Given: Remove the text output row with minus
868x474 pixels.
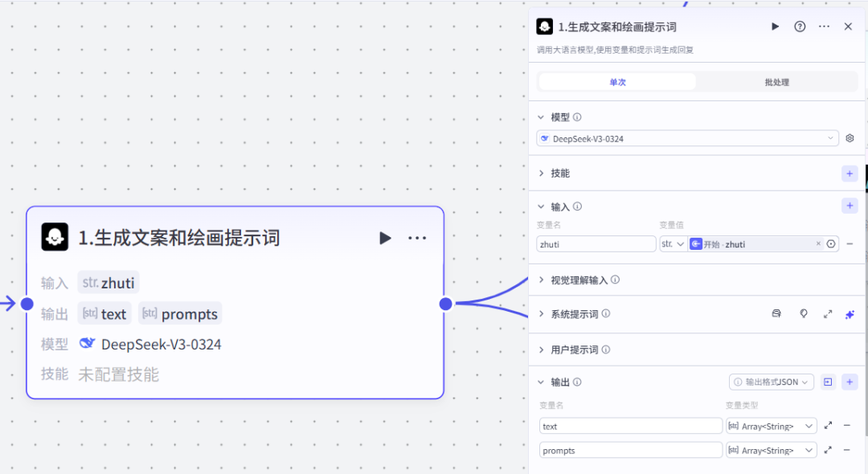Looking at the screenshot, I should point(847,425).
